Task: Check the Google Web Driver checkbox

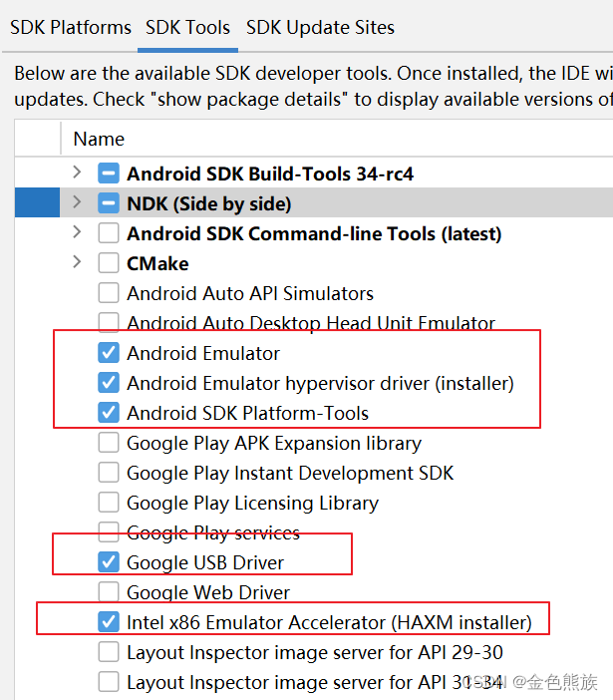Action: (x=109, y=592)
